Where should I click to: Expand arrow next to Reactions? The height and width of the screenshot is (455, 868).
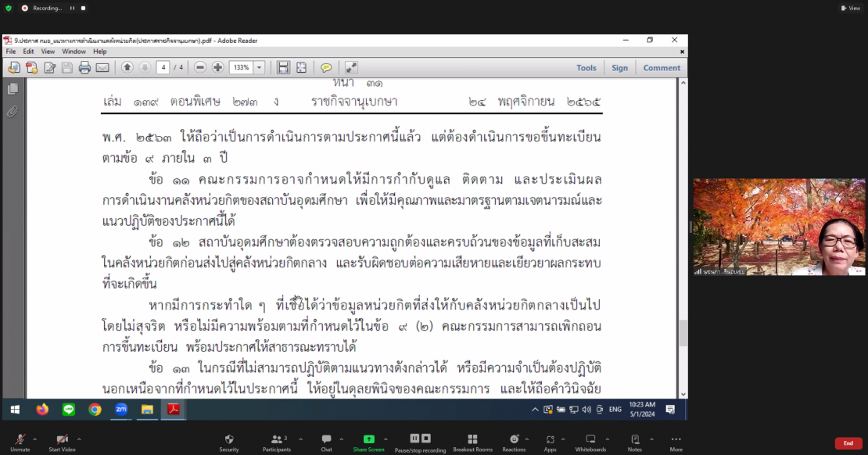pos(527,439)
